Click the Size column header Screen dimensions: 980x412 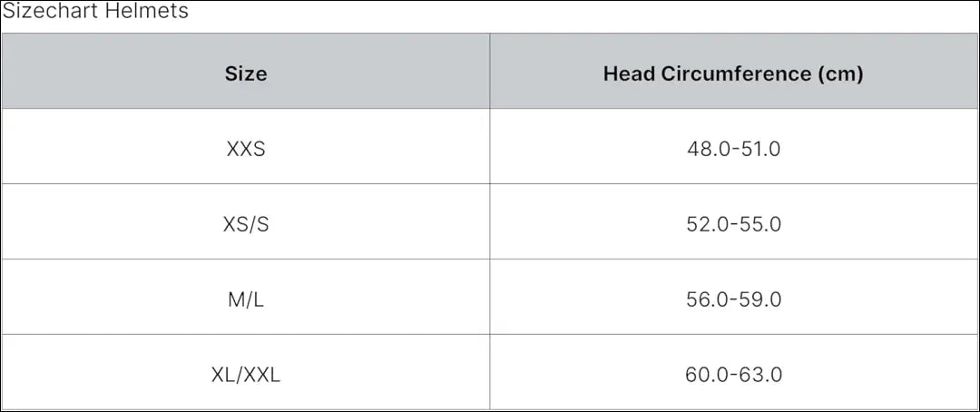246,74
